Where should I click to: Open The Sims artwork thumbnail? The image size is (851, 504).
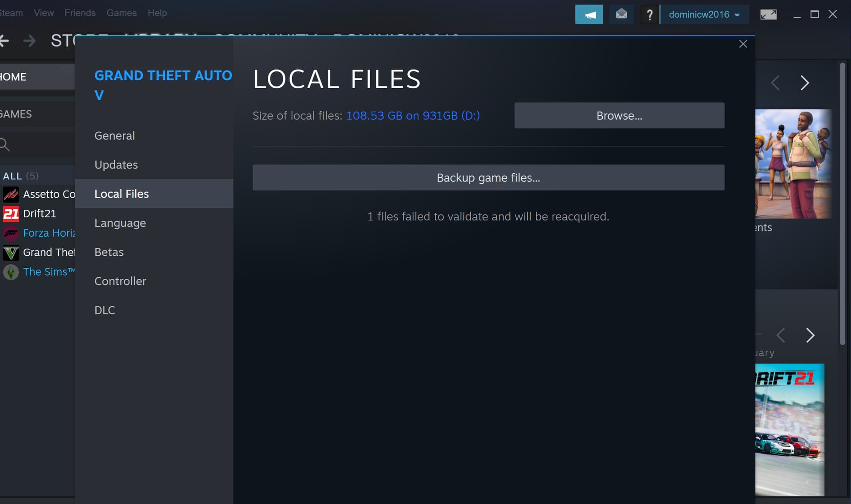click(x=793, y=164)
